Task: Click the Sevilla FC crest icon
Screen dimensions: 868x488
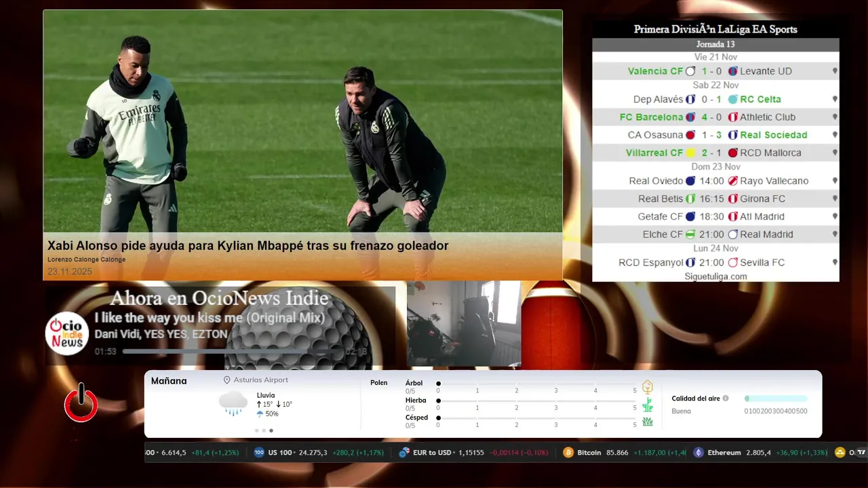Action: tap(732, 262)
